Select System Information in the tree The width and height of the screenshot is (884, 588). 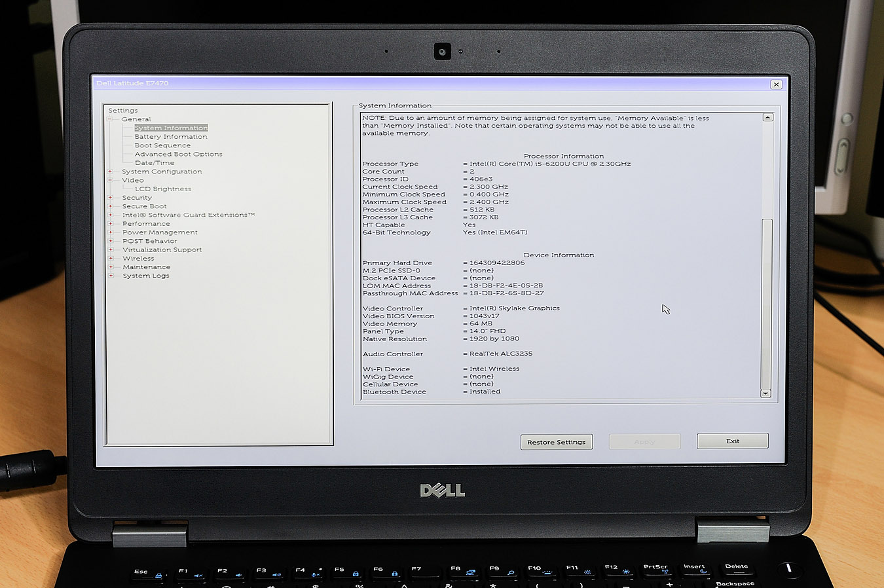tap(171, 128)
